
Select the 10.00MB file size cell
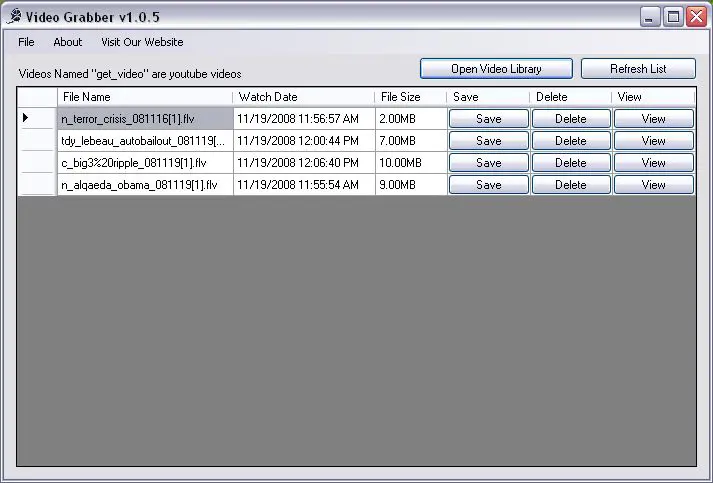click(411, 163)
